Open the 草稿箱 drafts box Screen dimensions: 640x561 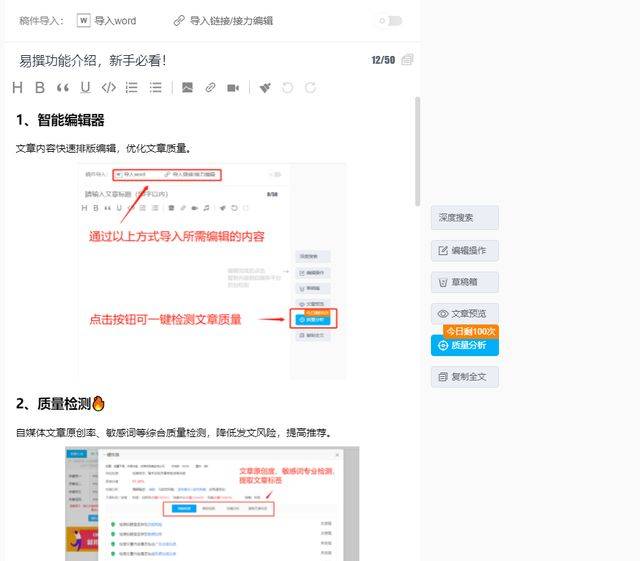tap(465, 282)
